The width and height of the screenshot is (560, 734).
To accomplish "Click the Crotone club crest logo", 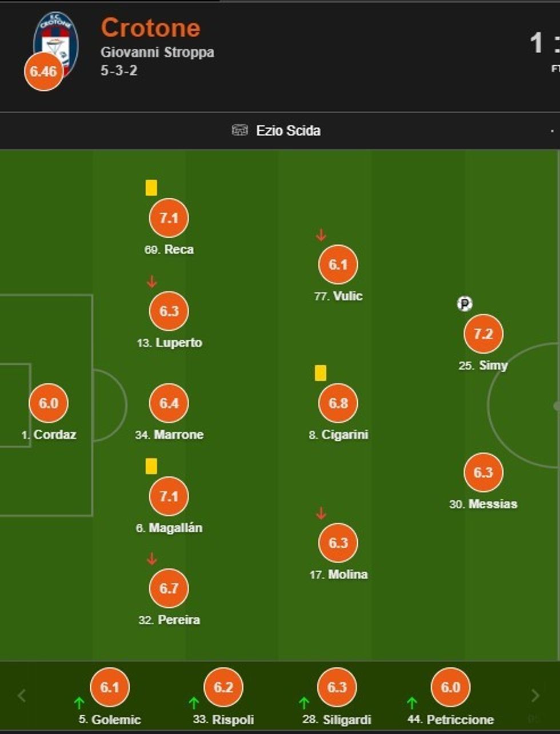I will (x=57, y=37).
